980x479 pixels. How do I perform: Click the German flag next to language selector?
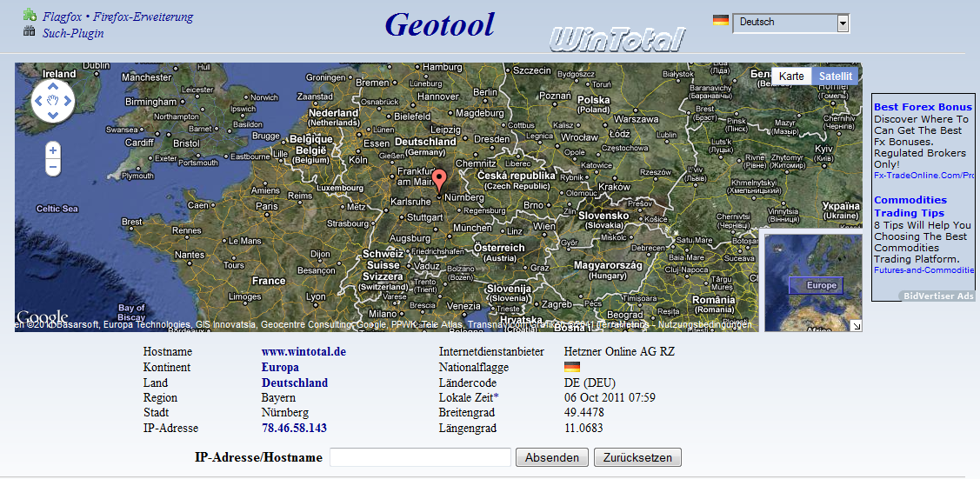pyautogui.click(x=721, y=21)
